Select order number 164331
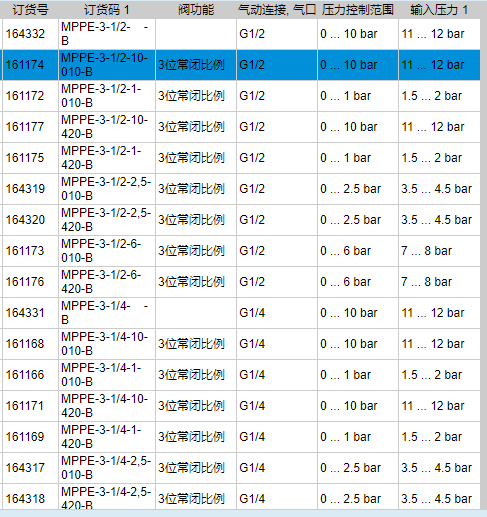Image resolution: width=487 pixels, height=517 pixels. 25,313
